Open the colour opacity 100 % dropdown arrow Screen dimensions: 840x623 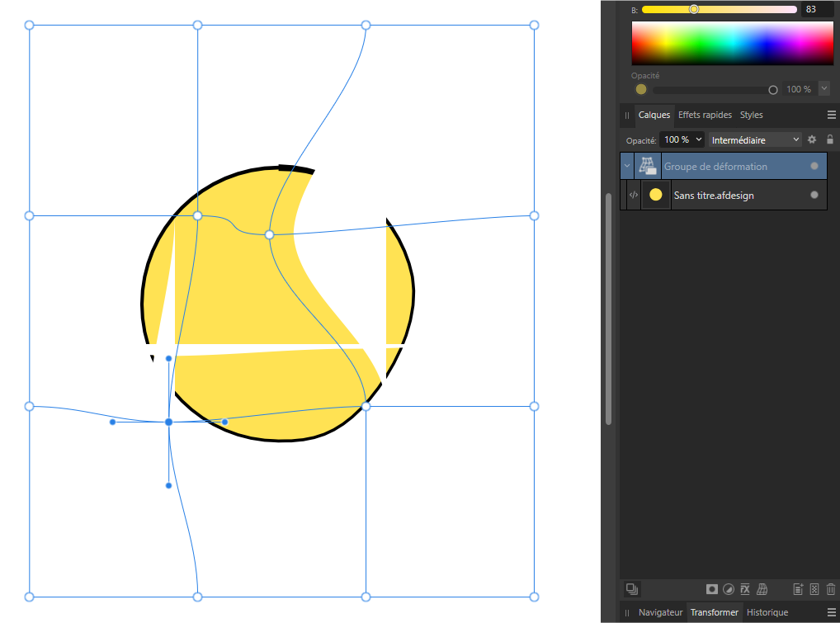tap(824, 87)
